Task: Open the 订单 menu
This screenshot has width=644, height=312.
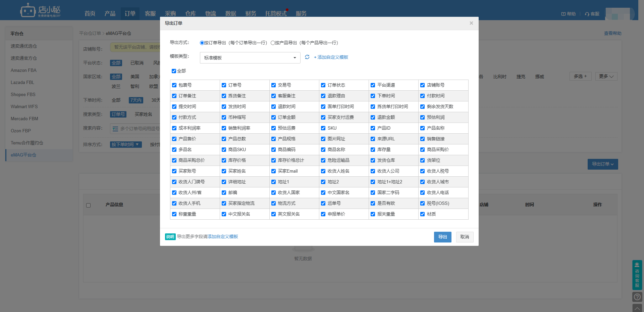Action: (x=130, y=14)
